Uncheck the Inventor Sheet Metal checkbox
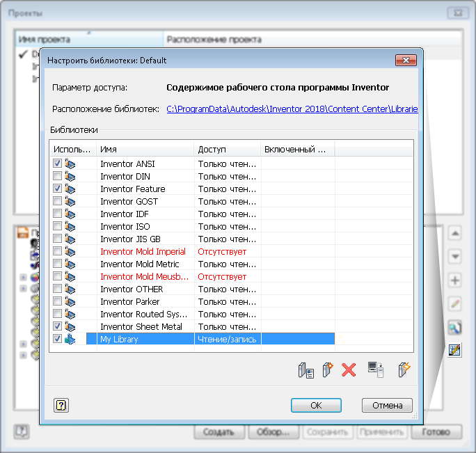Viewport: 476px width, 453px height. tap(57, 326)
